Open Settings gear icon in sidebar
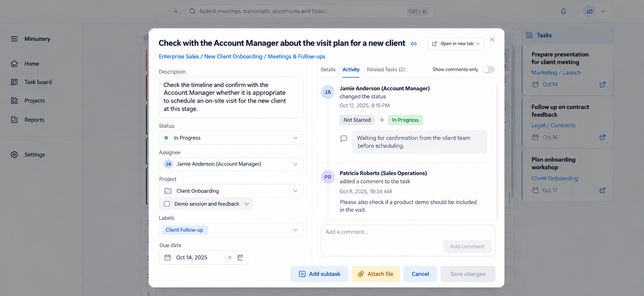 (14, 155)
